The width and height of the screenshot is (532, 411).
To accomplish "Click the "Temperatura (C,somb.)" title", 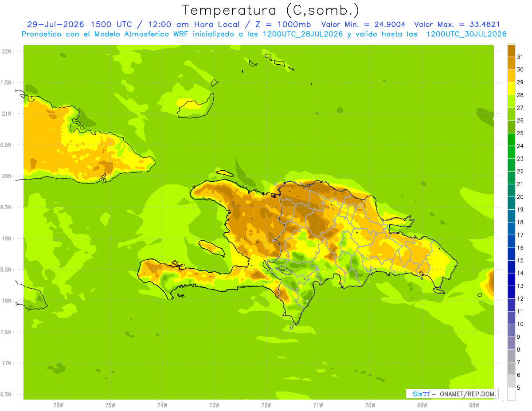I will click(270, 10).
